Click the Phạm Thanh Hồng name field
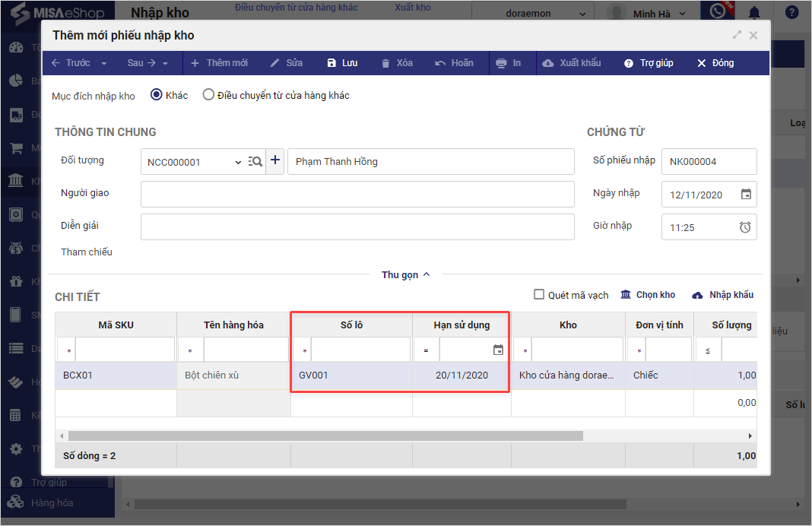812x526 pixels. click(x=431, y=162)
